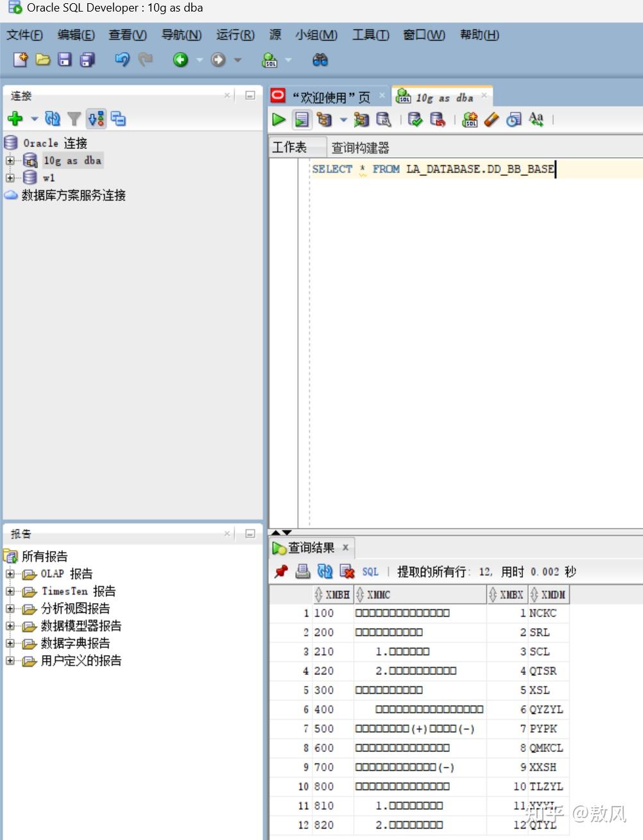Sort by the XMMC column header

point(420,595)
